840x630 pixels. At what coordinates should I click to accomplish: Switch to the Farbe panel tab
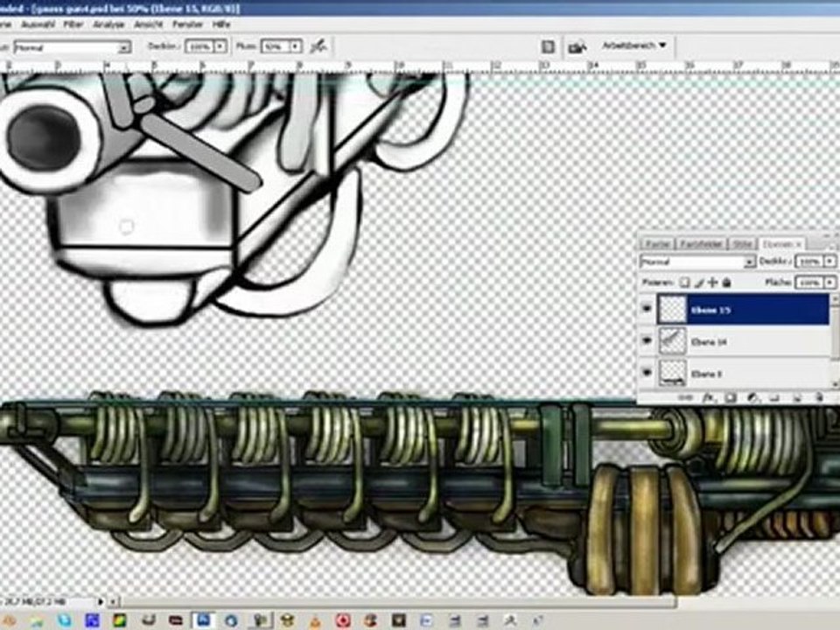coord(657,244)
